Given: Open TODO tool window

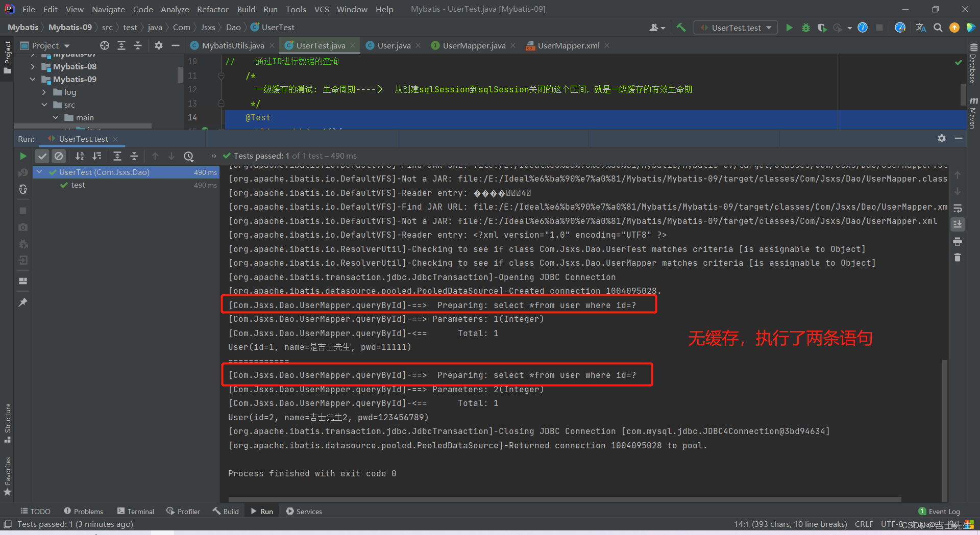Looking at the screenshot, I should (x=35, y=511).
